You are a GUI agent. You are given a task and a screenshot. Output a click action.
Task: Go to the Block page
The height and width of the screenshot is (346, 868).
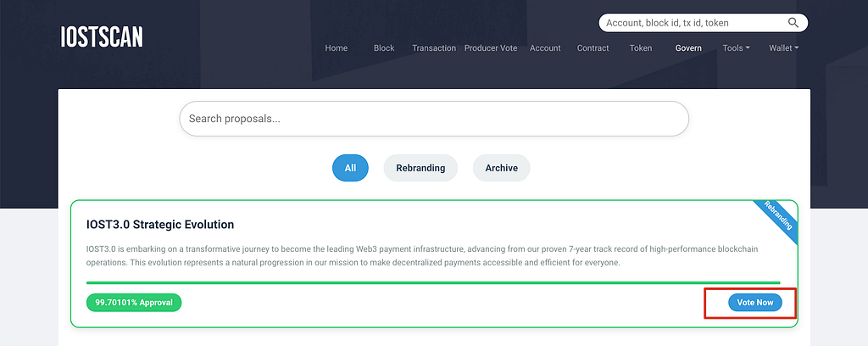coord(384,48)
